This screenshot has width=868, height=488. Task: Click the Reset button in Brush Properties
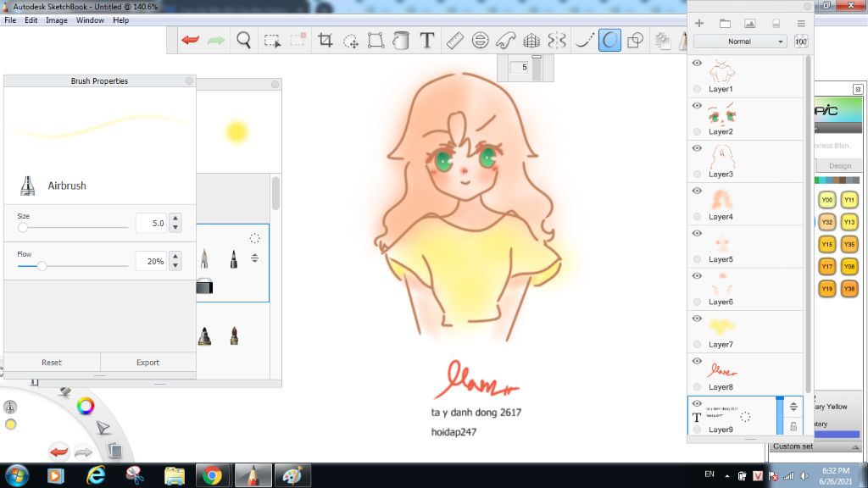(x=52, y=363)
